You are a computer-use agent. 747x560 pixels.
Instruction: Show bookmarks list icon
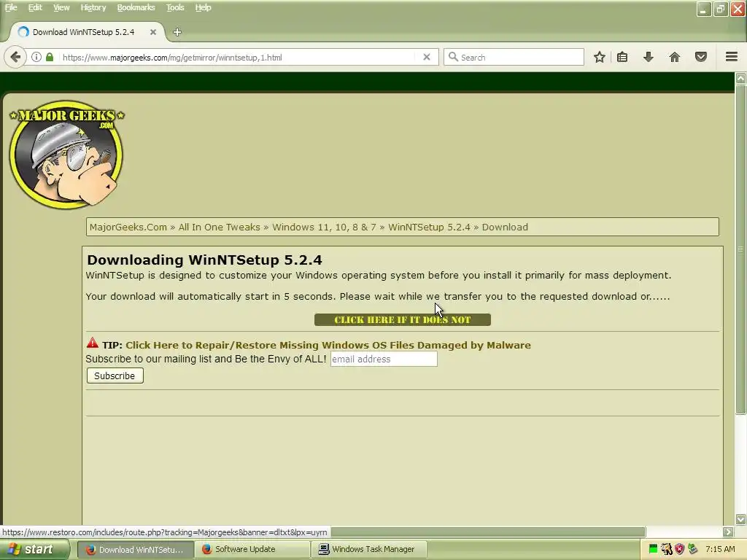pos(622,57)
